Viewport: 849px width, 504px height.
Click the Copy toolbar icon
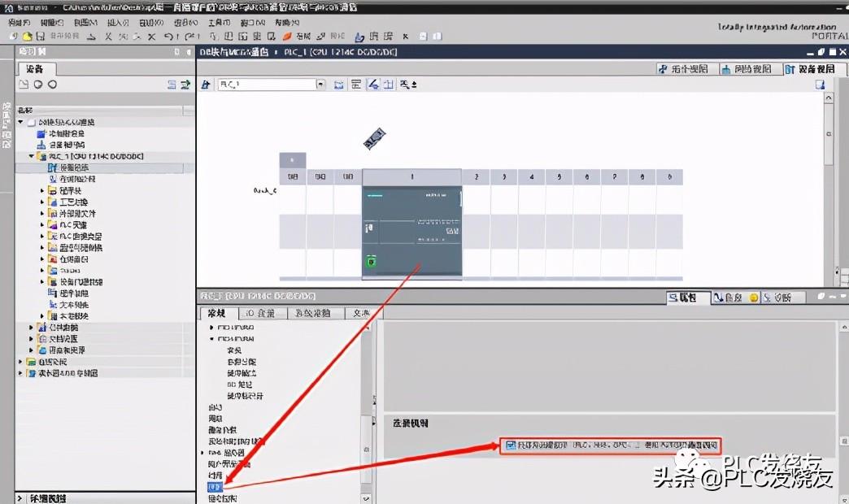[124, 37]
